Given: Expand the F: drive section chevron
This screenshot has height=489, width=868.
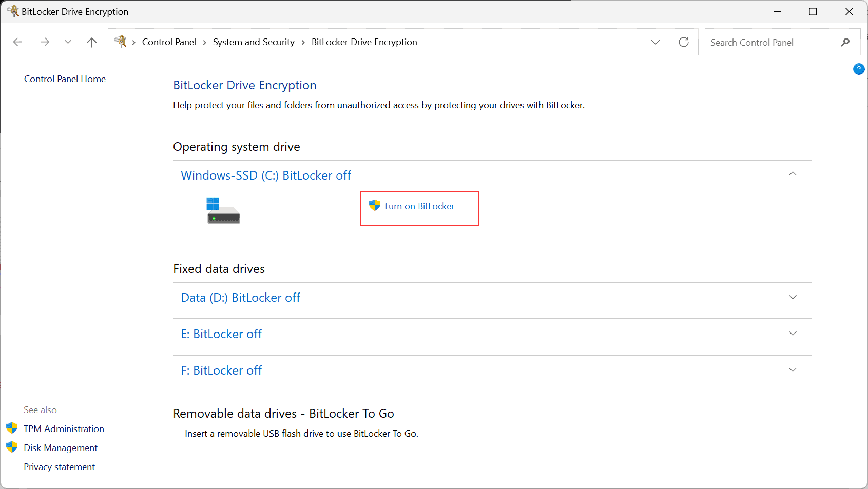Looking at the screenshot, I should click(793, 370).
